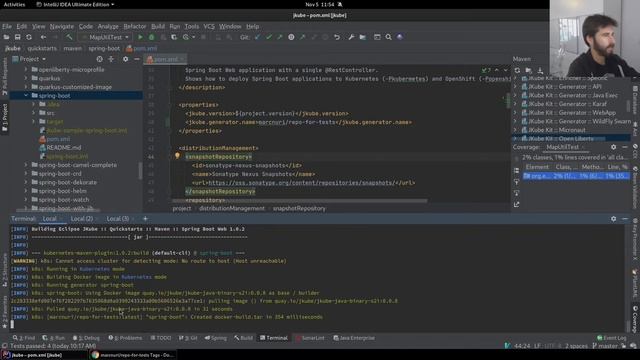640x360 pixels.
Task: Click the green Run button in toolbar
Action: pyautogui.click(x=140, y=37)
